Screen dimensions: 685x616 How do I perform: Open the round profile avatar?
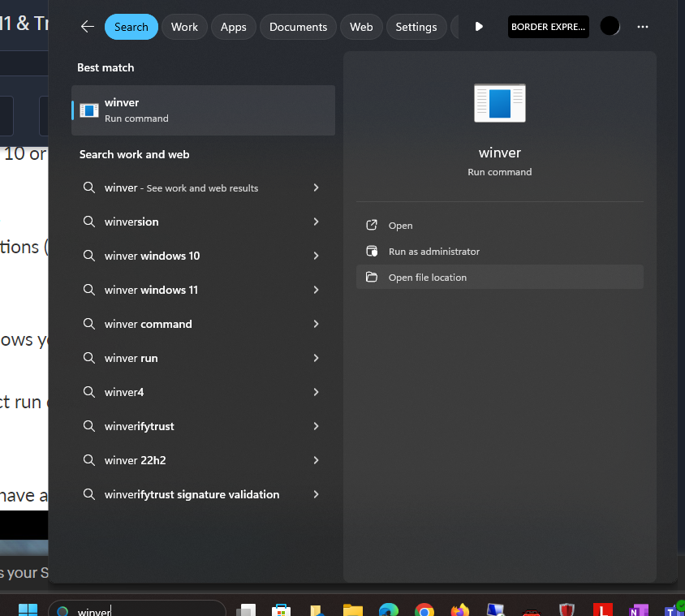[x=610, y=26]
